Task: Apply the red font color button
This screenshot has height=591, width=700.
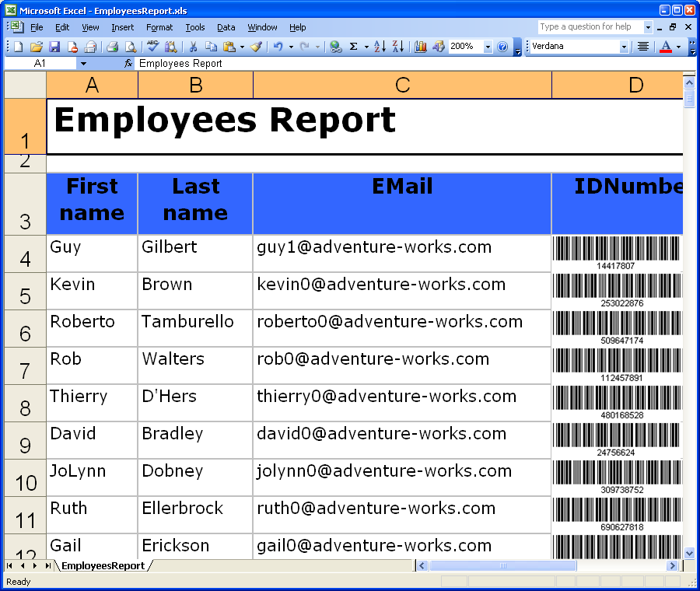Action: coord(665,47)
